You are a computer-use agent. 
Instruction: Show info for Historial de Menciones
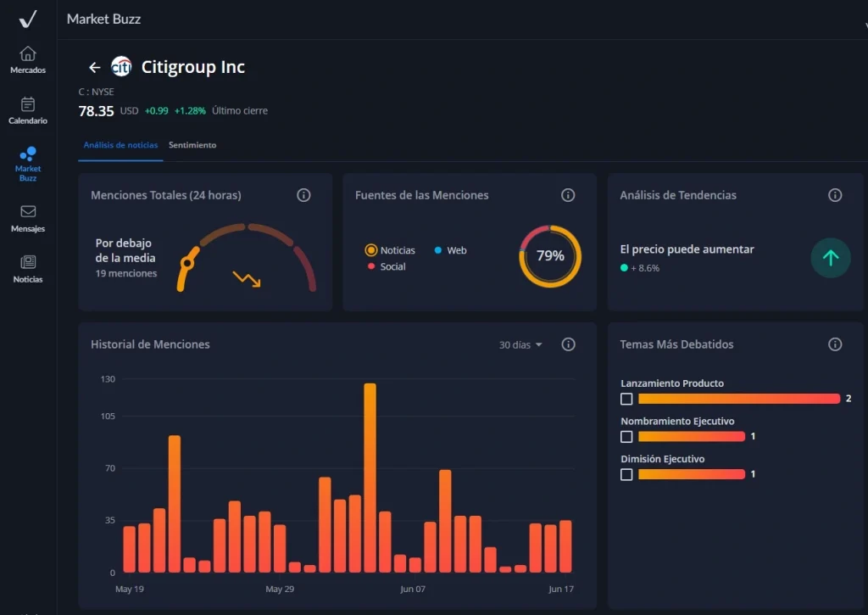[x=568, y=344]
